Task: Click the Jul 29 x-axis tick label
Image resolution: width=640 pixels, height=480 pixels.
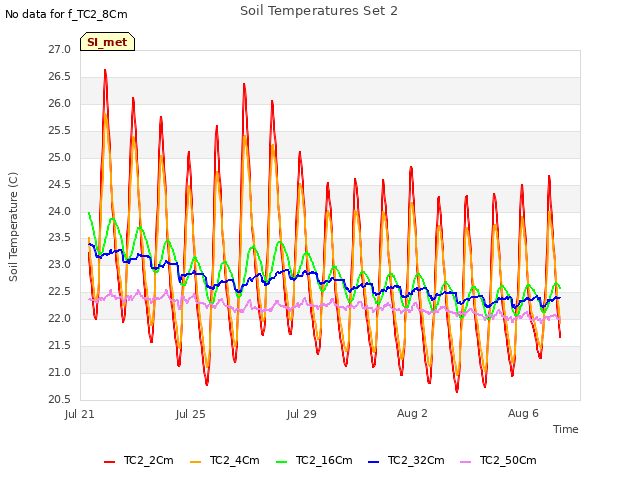Action: tap(302, 414)
